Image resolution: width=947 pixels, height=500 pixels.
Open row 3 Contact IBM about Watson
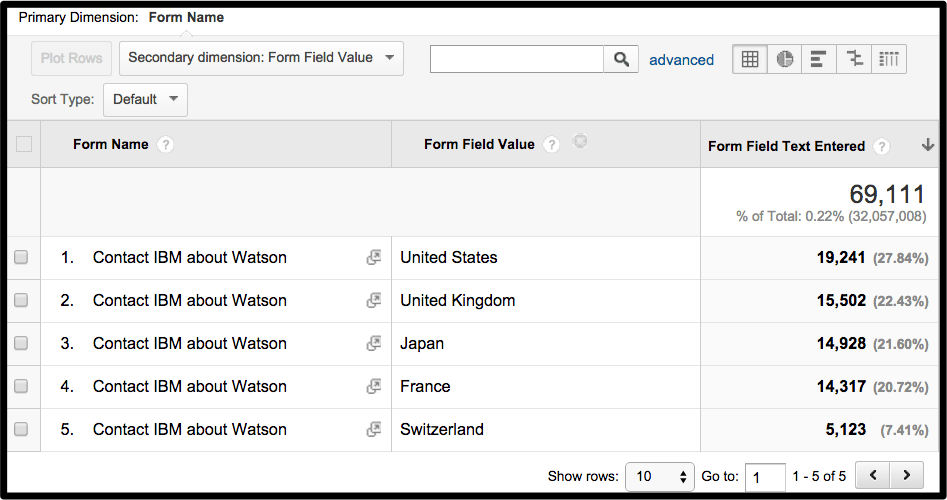190,343
